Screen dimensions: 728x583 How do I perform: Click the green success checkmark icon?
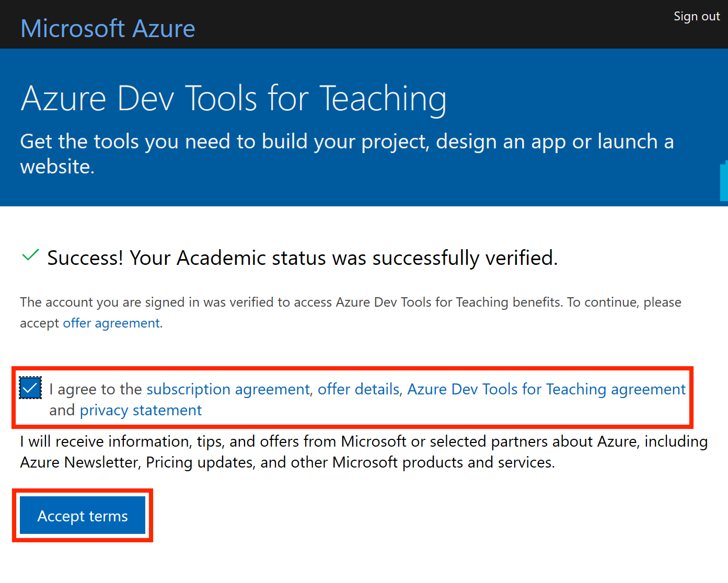30,255
